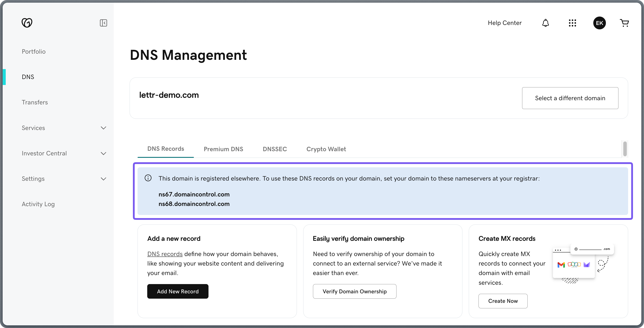
Task: Open the apps grid menu
Action: 573,23
